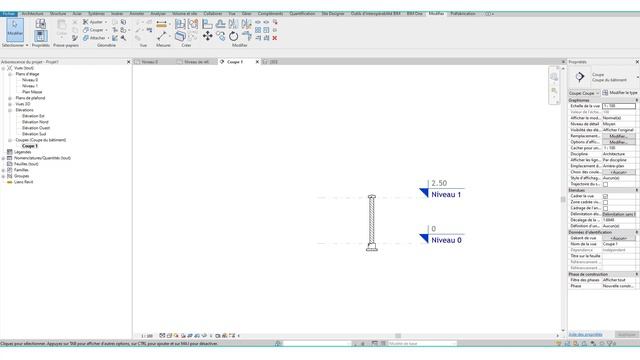
Task: Click the Align tool icon
Action: [207, 24]
